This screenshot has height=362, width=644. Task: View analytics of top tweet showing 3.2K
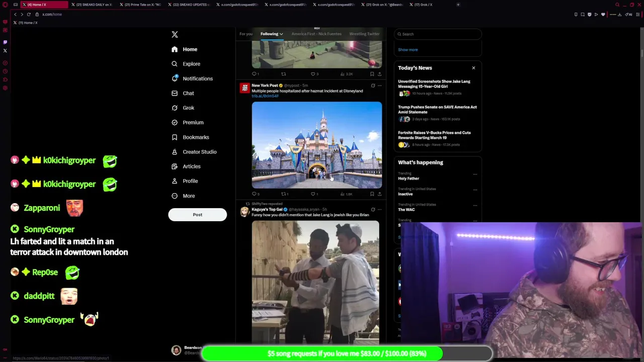click(347, 74)
